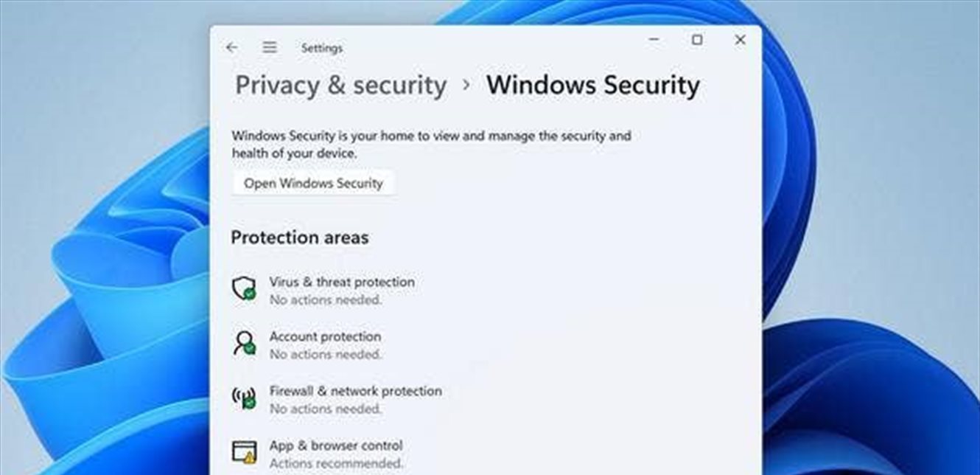Click the Actions recommended status text
The width and height of the screenshot is (980, 475).
(x=336, y=463)
